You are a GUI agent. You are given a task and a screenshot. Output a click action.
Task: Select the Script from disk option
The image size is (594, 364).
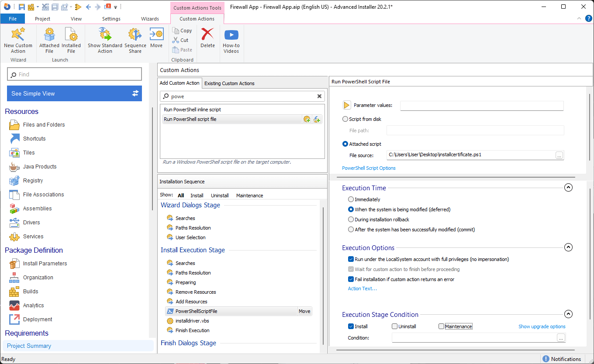pos(345,119)
